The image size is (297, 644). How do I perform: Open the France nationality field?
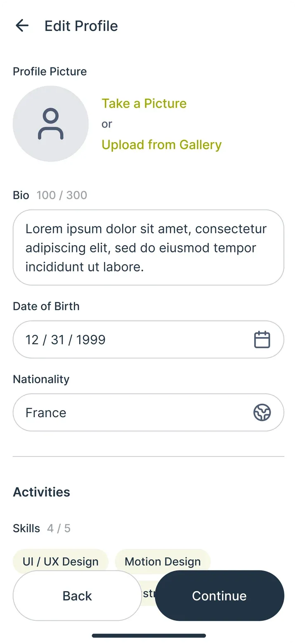[148, 412]
